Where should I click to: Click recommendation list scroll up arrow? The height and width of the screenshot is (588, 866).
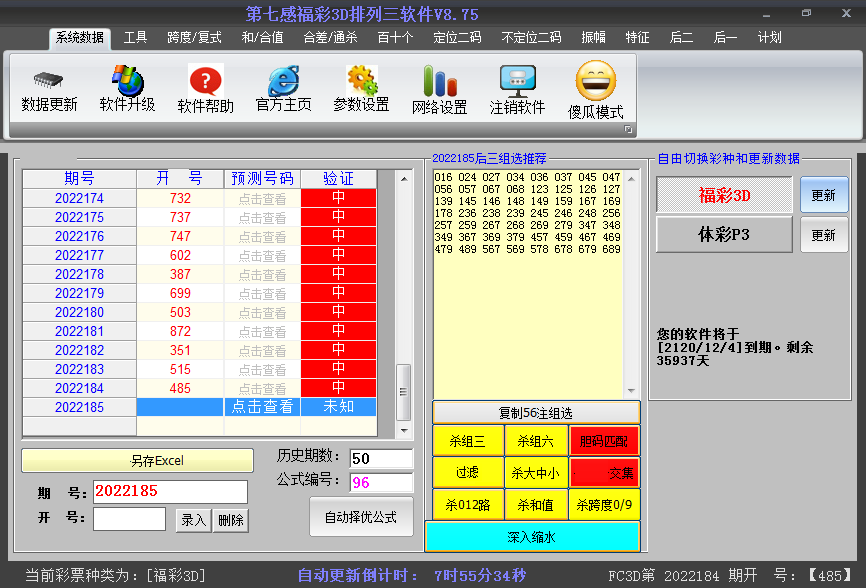(x=631, y=179)
